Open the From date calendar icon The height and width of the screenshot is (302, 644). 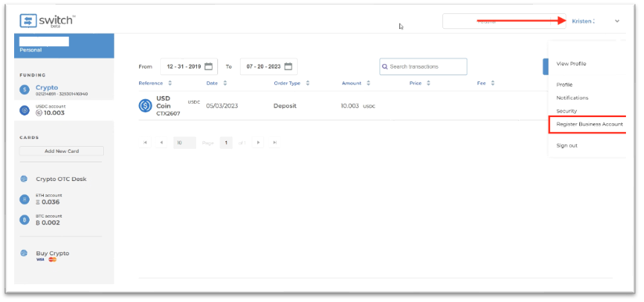(x=209, y=66)
